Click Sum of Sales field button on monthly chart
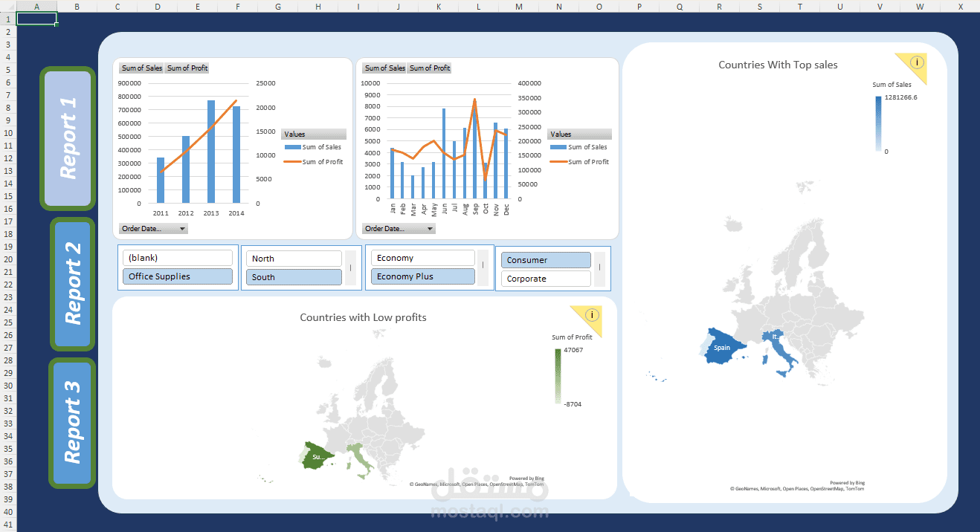This screenshot has width=980, height=532. pyautogui.click(x=384, y=68)
